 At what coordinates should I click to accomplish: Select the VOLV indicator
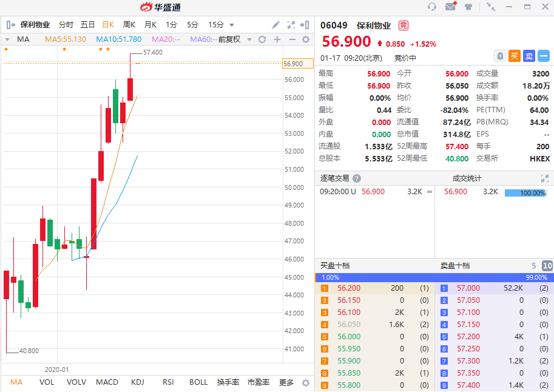point(76,382)
